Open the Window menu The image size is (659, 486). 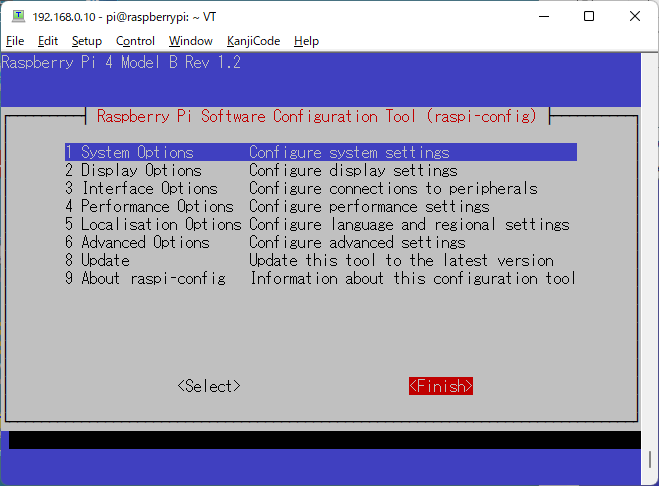pos(190,41)
